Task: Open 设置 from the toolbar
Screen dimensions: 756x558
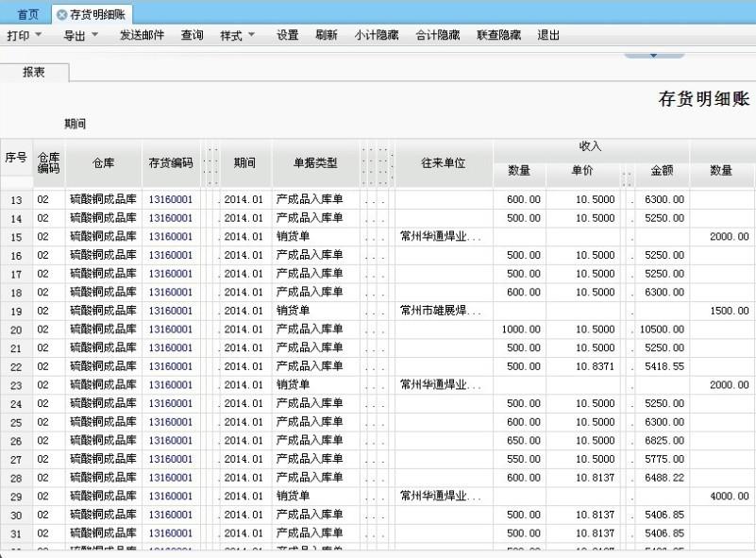Action: point(287,36)
